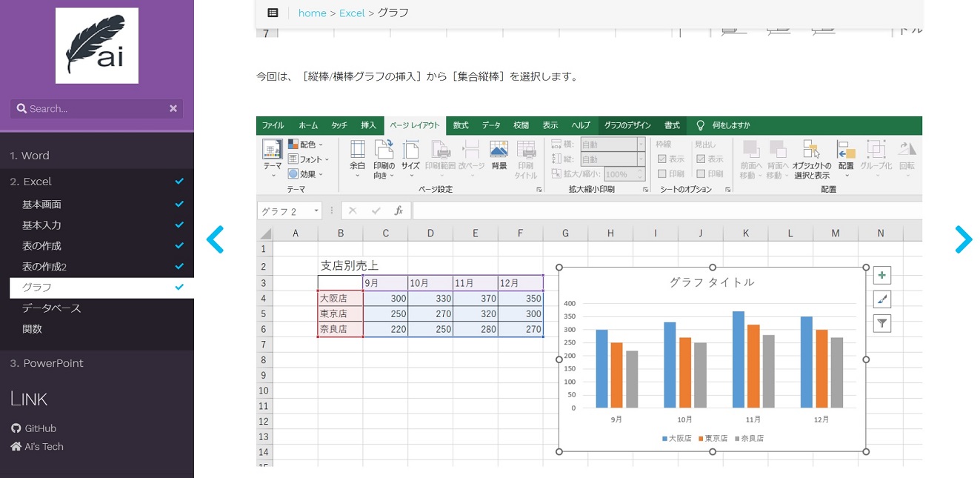The image size is (980, 478).
Task: Open the Ai's Tech link
Action: [x=38, y=447]
